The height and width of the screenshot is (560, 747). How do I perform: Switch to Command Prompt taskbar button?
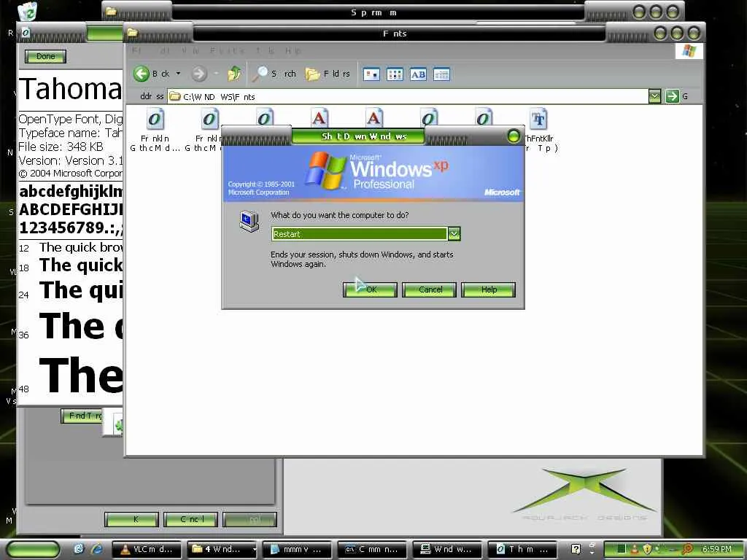click(371, 549)
